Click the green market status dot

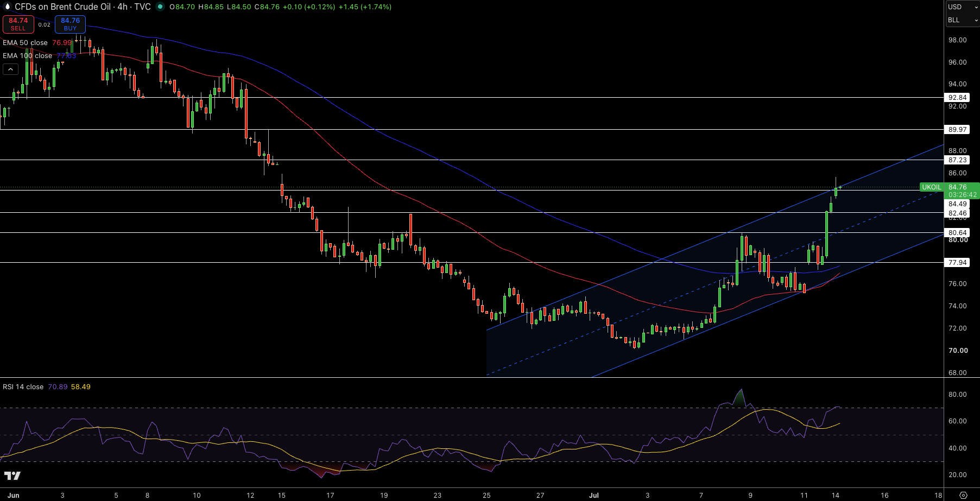pos(160,7)
